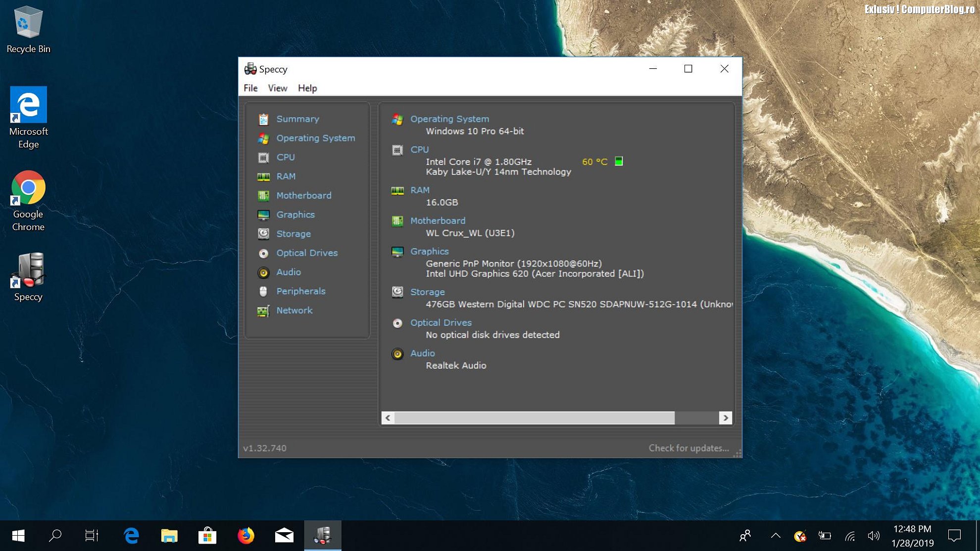The height and width of the screenshot is (551, 980).
Task: Show hidden system tray icons
Action: point(776,536)
